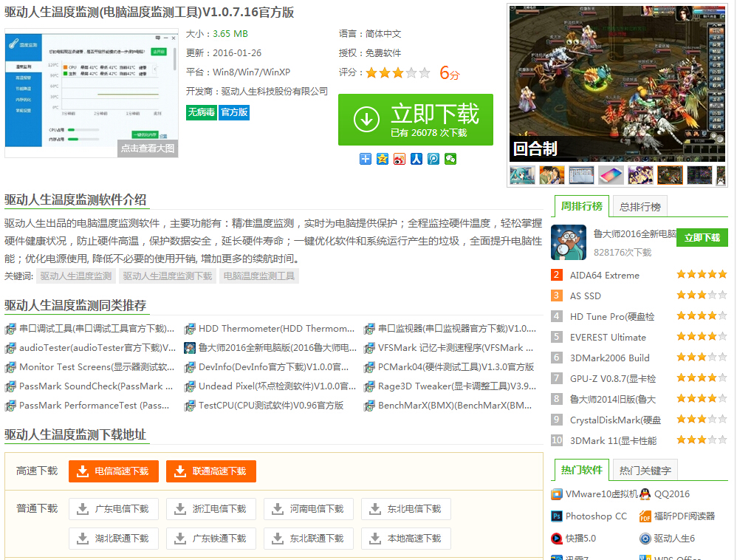Image resolution: width=737 pixels, height=560 pixels.
Task: Click the colorful phone ad thumbnail
Action: pos(611,175)
